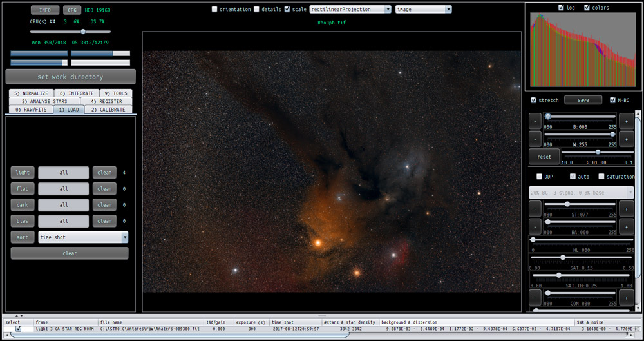Click the minus button beside the B:000 slider
644x341 pixels.
pyautogui.click(x=535, y=121)
